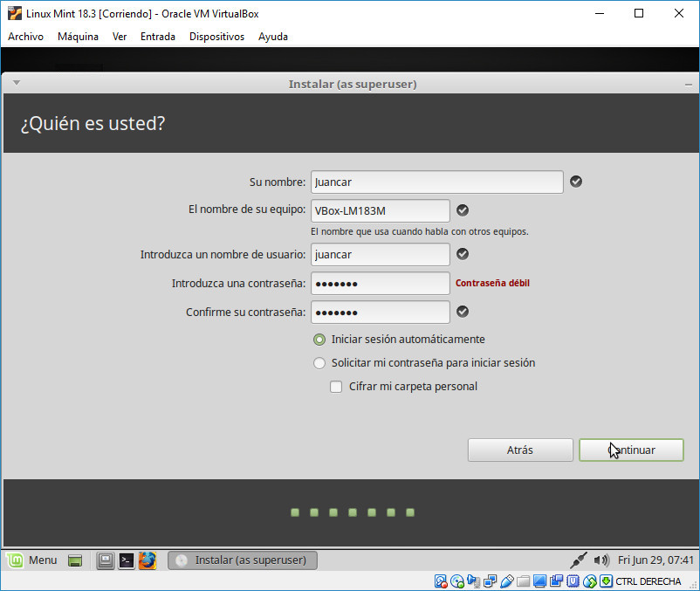Image resolution: width=700 pixels, height=591 pixels.
Task: Open the Ayuda menu
Action: [x=273, y=37]
